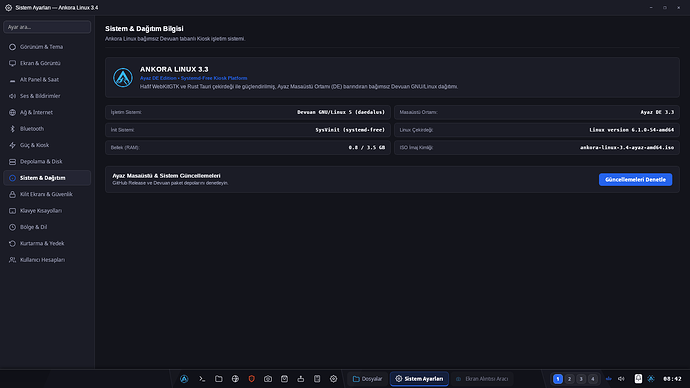Viewport: 690px width, 388px height.
Task: Click the Ağ & İnternet globe icon
Action: 12,113
